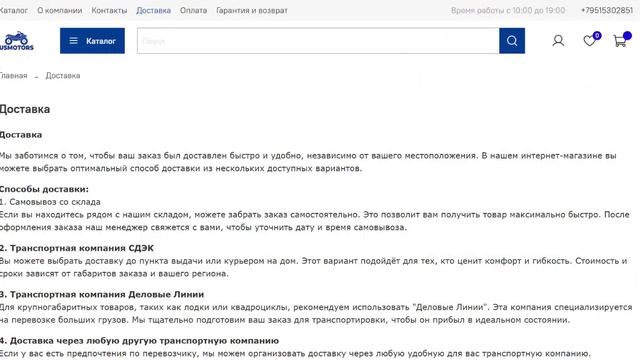Click the Доставка breadcrumb item

63,76
